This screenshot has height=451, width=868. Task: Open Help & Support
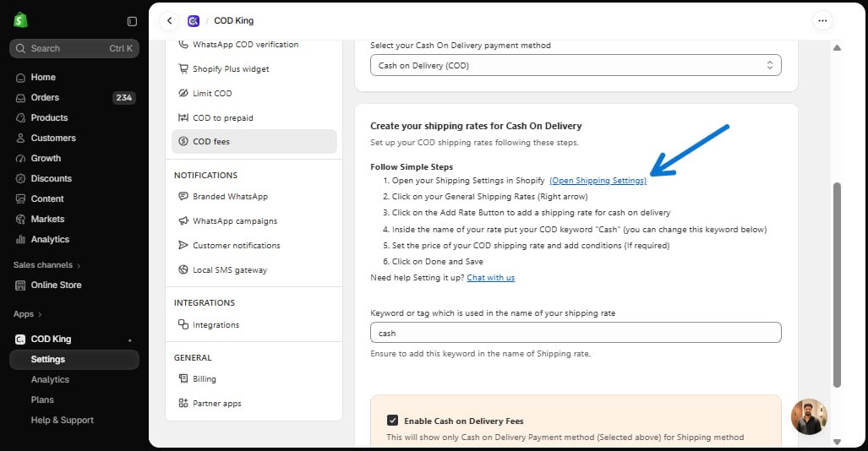pyautogui.click(x=62, y=420)
